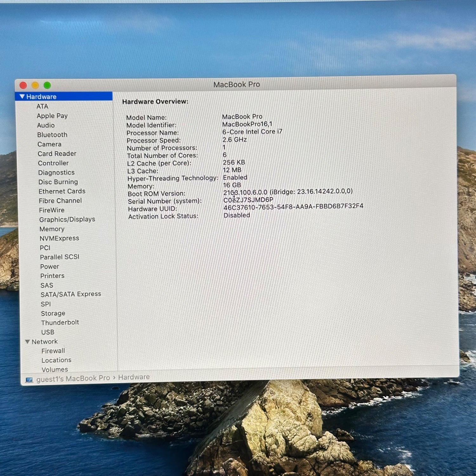
Task: Click the "Processor Name:" label
Action: (153, 133)
